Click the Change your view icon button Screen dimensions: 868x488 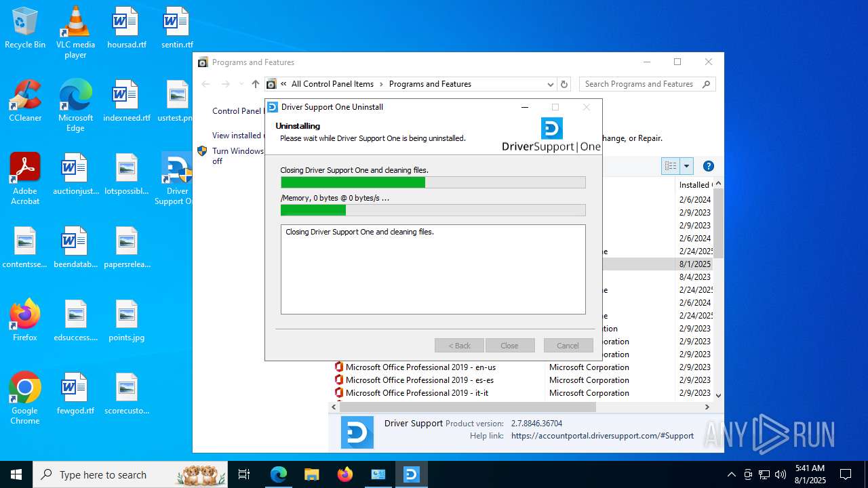click(x=671, y=166)
